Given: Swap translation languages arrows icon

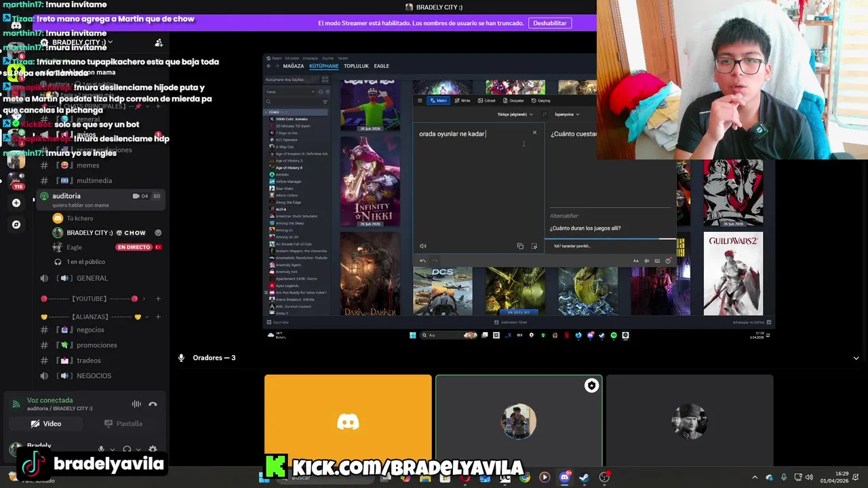Looking at the screenshot, I should pyautogui.click(x=544, y=115).
